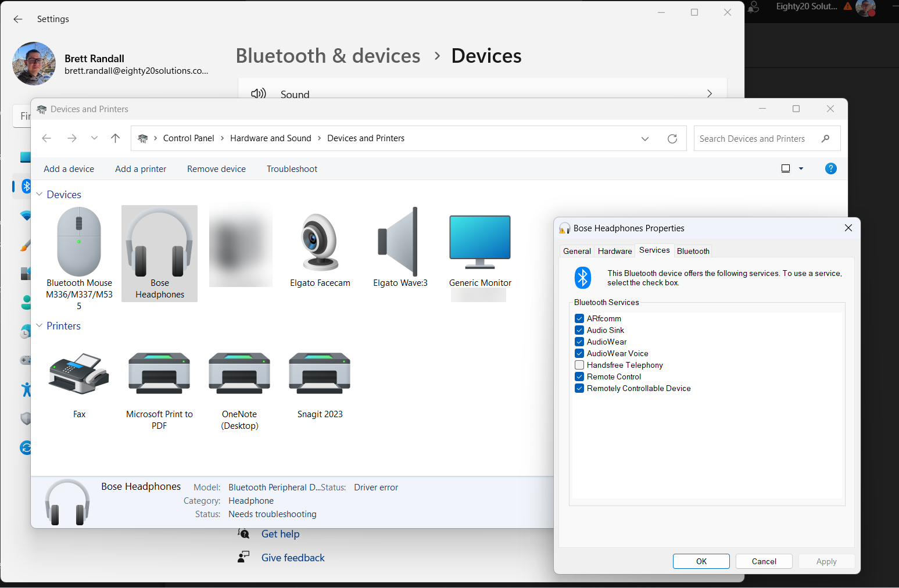
Task: Click the Give feedback icon
Action: click(244, 557)
